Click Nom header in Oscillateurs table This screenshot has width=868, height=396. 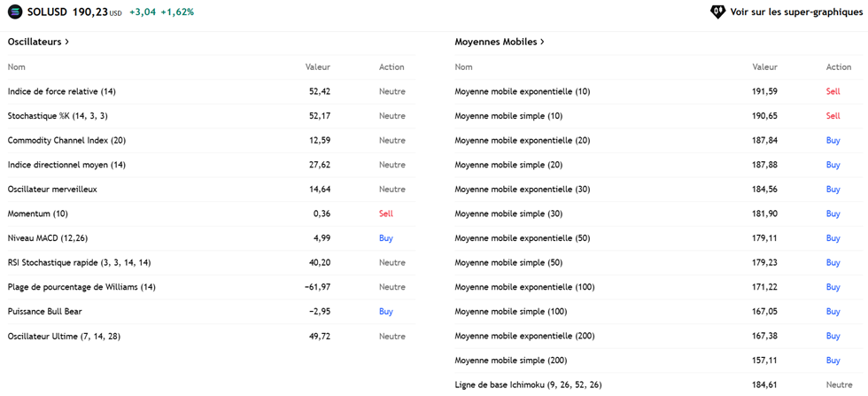[17, 67]
